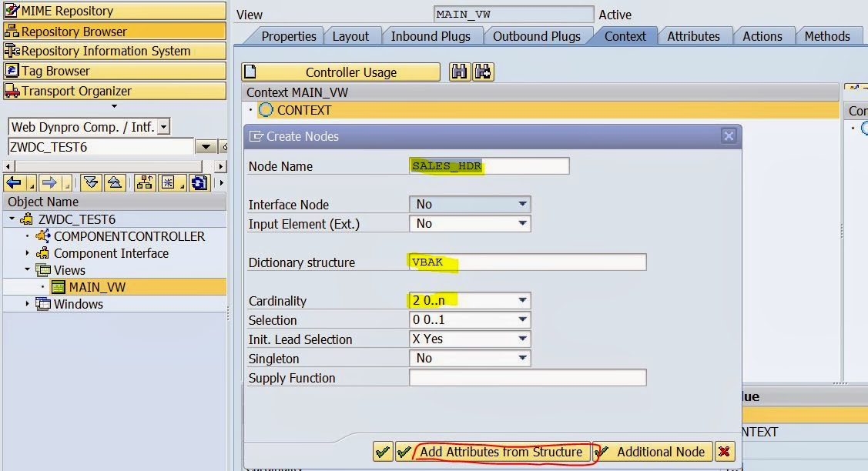Collapse the Views tree node
This screenshot has width=868, height=471.
(27, 270)
